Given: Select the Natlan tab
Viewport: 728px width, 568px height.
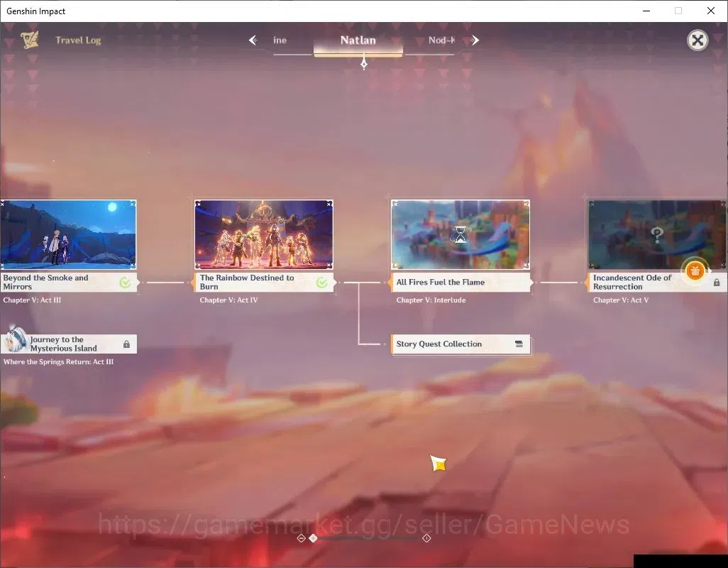Looking at the screenshot, I should point(358,40).
